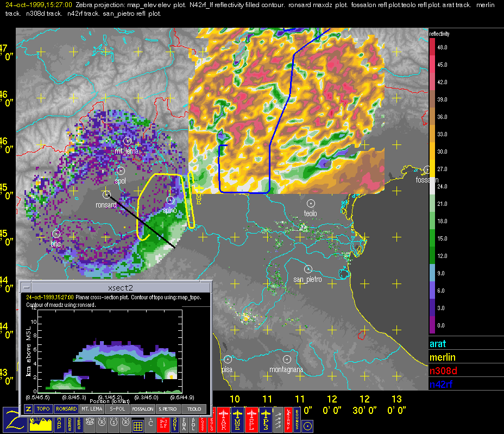Select the P3 aircraft icon

point(266,420)
